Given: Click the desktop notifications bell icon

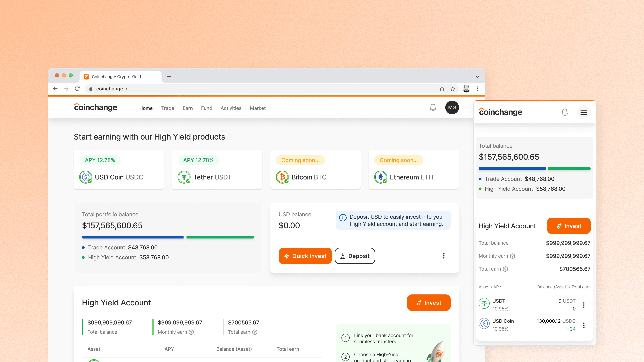Looking at the screenshot, I should (x=433, y=108).
